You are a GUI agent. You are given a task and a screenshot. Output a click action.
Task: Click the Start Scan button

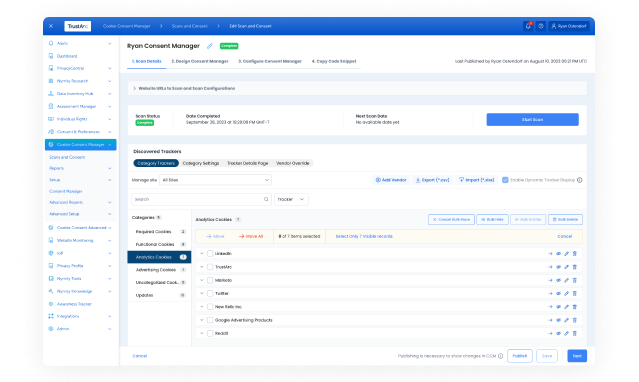[x=532, y=119]
